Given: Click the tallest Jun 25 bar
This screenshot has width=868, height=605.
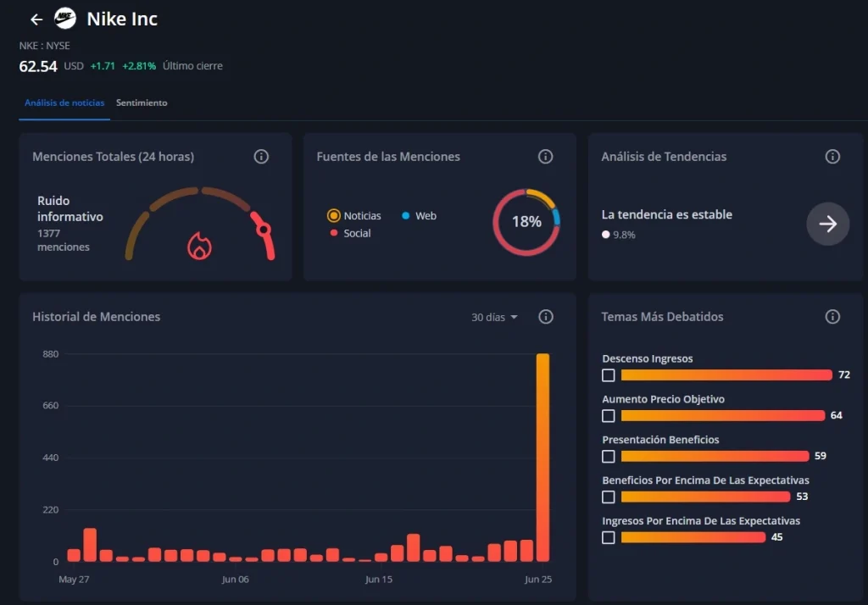Looking at the screenshot, I should (542, 458).
